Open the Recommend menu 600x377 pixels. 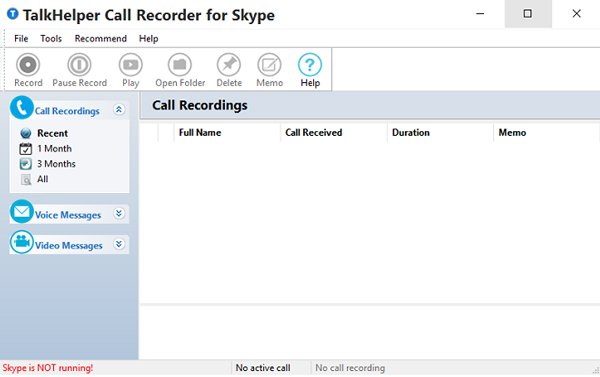pyautogui.click(x=101, y=39)
